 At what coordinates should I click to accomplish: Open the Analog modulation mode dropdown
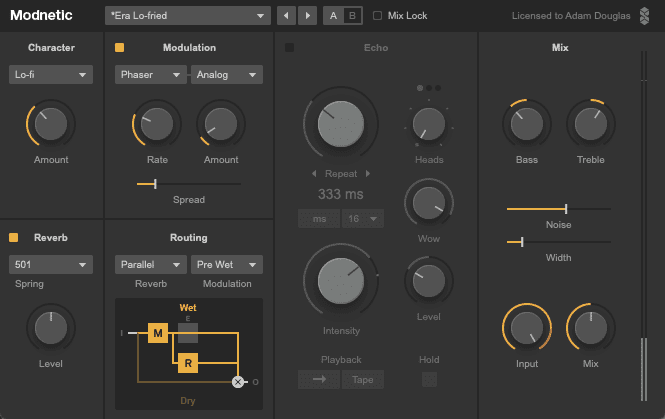tap(227, 75)
